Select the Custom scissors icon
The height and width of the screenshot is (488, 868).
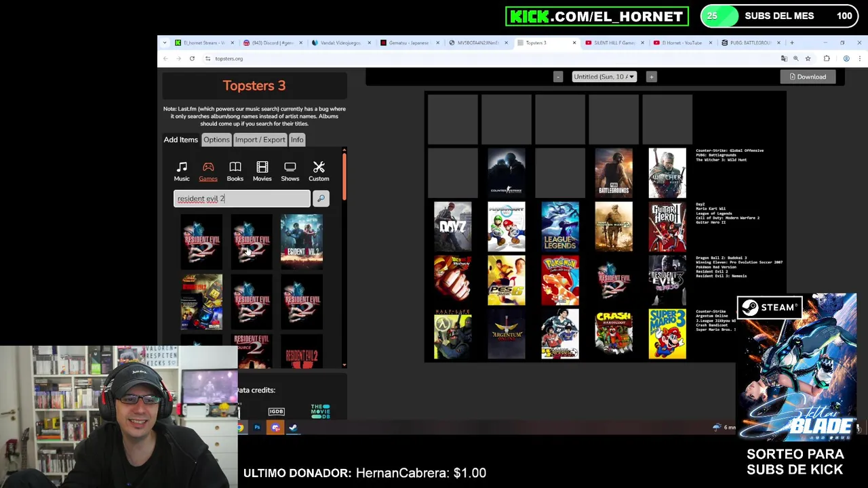pyautogui.click(x=319, y=171)
